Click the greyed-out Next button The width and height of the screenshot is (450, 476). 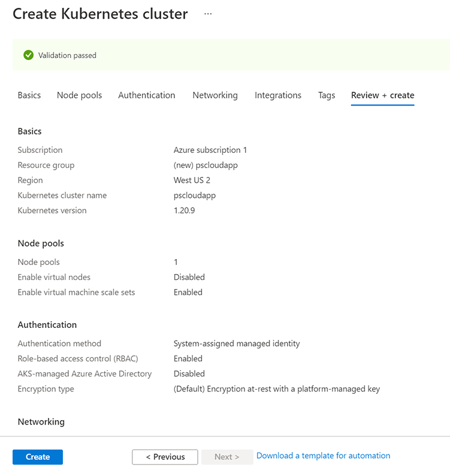coord(226,457)
